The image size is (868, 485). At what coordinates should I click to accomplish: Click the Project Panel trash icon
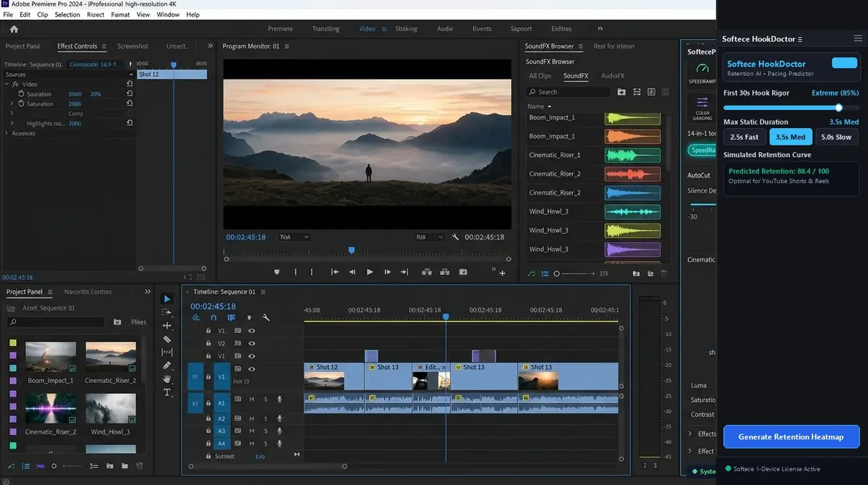(x=140, y=466)
